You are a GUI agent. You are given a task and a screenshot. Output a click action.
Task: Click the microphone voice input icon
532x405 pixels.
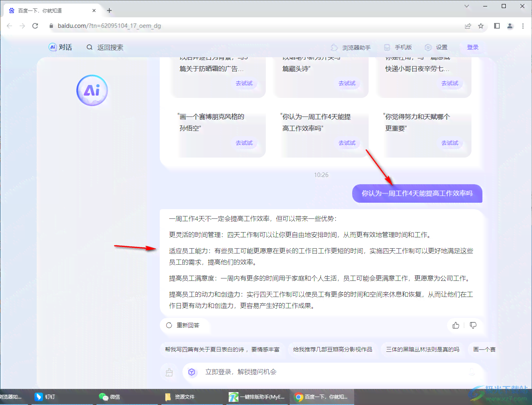(x=472, y=372)
